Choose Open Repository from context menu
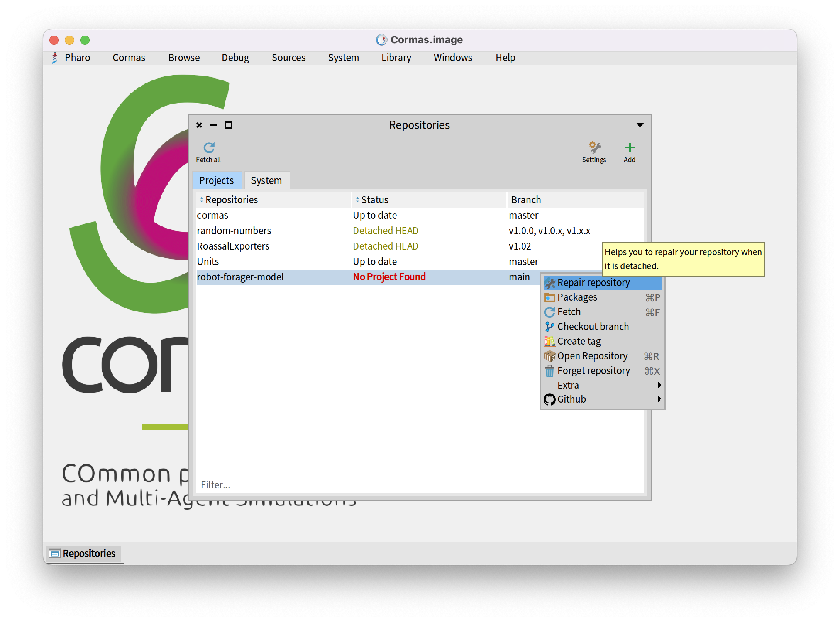The height and width of the screenshot is (622, 840). click(x=592, y=356)
